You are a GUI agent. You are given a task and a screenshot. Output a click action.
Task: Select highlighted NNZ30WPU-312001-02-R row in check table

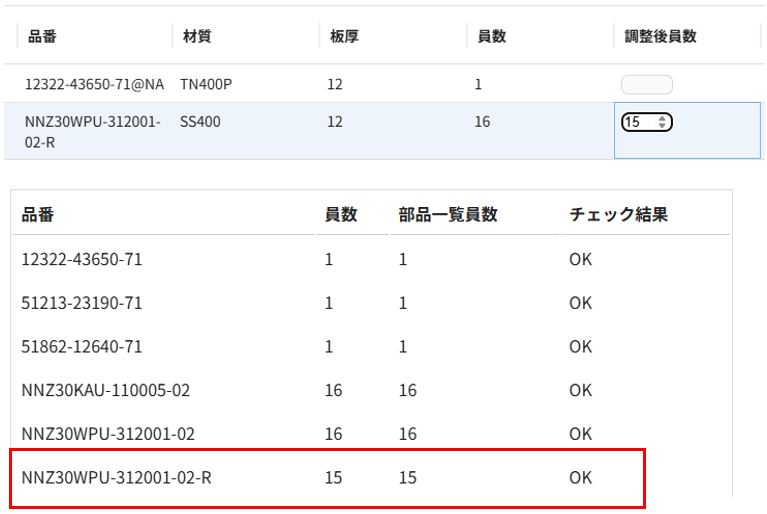click(327, 478)
